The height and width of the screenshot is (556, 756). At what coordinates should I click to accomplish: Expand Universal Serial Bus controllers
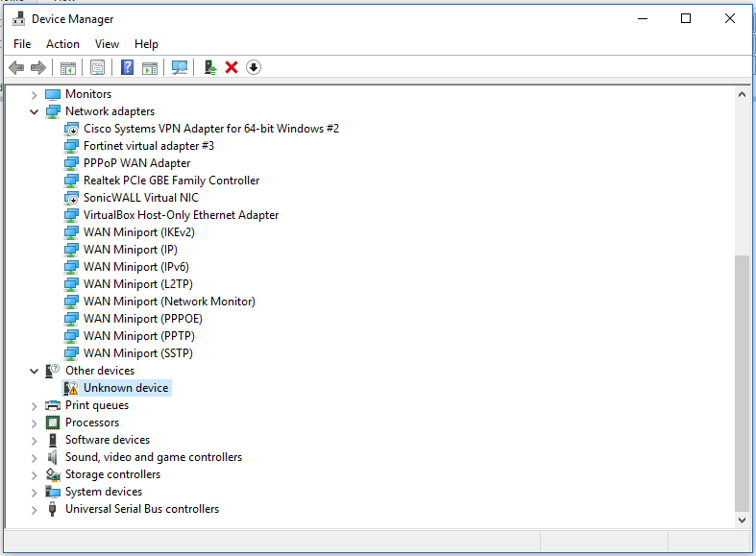click(34, 510)
